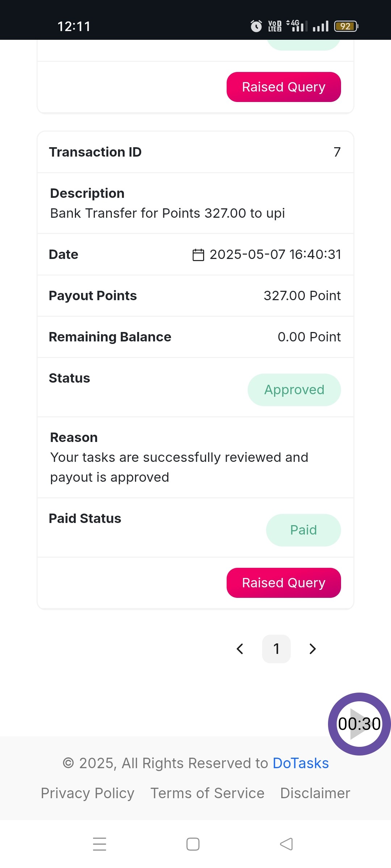Go to previous page with left chevron

pyautogui.click(x=240, y=649)
